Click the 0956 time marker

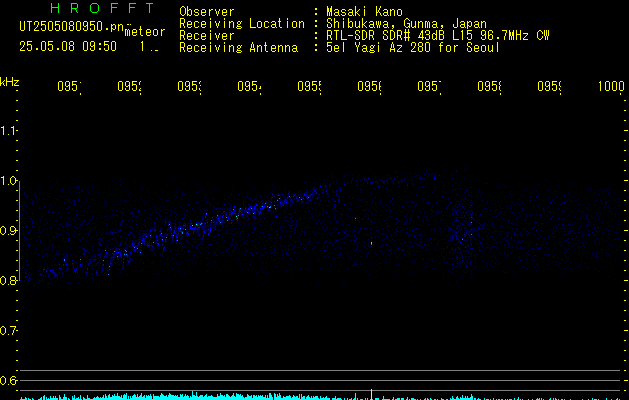pos(369,86)
